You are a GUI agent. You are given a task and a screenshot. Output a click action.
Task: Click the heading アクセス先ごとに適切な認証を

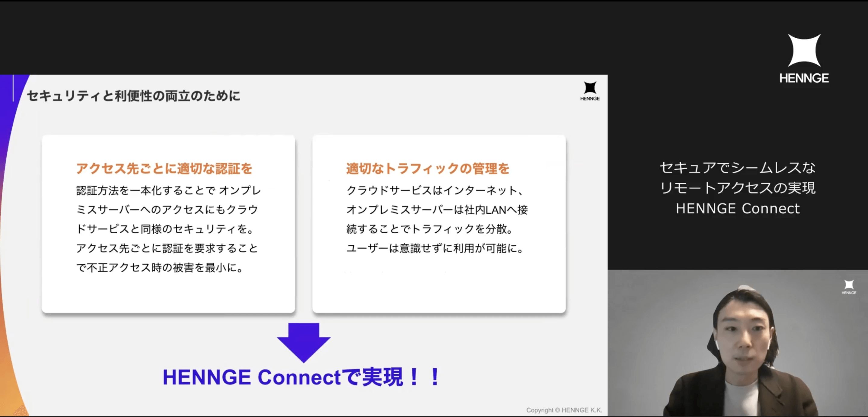coord(164,169)
